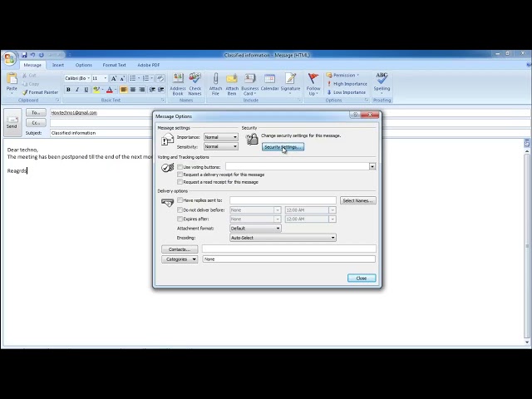Switch to the Options ribbon tab
The height and width of the screenshot is (399, 532).
tap(83, 65)
